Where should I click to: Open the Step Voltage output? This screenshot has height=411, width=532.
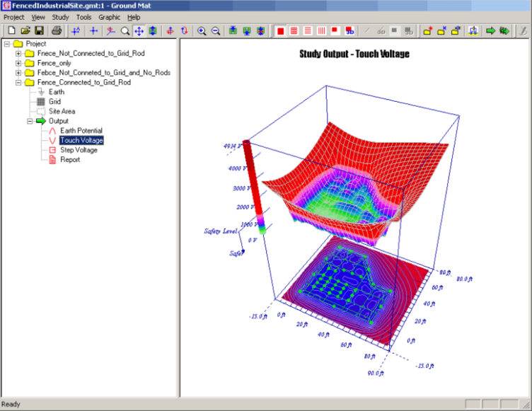[x=79, y=150]
